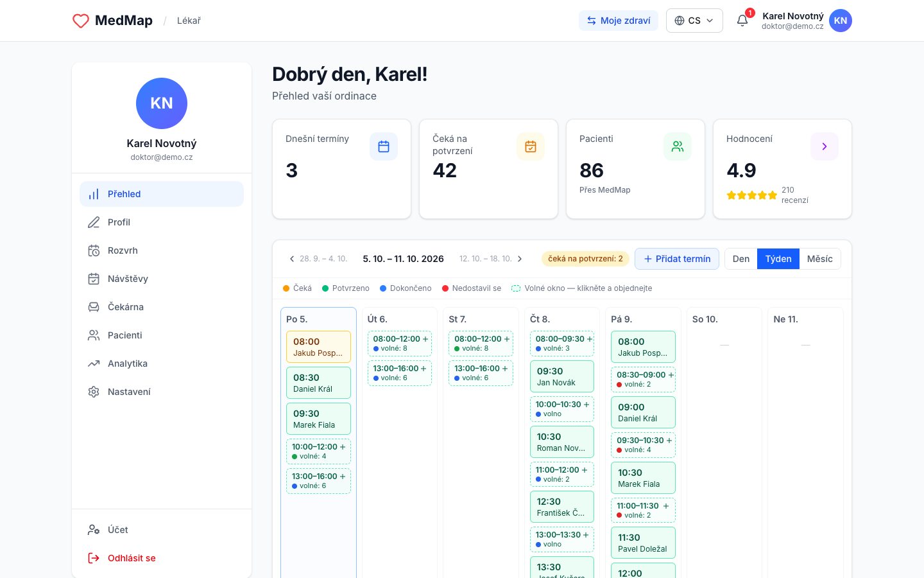Viewport: 924px width, 578px height.
Task: Open Thursday 09:30 Jan Novák appointment
Action: pos(562,376)
